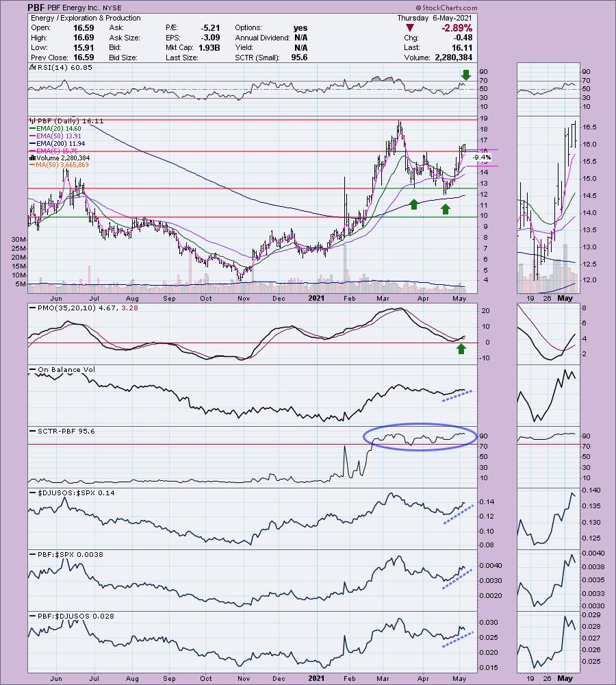This screenshot has width=616, height=685.
Task: Click the RSI legend icon beside RSI(14)
Action: pyautogui.click(x=33, y=67)
